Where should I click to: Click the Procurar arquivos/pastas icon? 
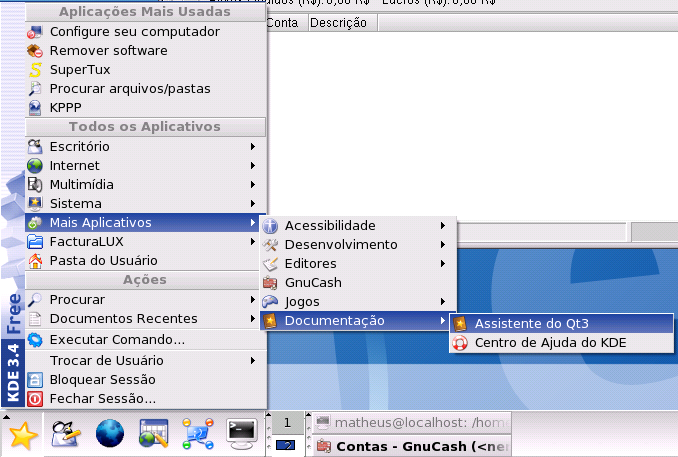(35, 89)
